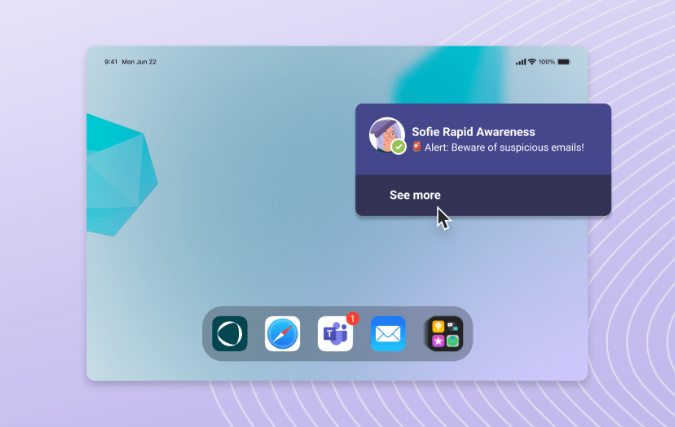Open the suspicious emails alert message
The image size is (675, 427).
504,148
